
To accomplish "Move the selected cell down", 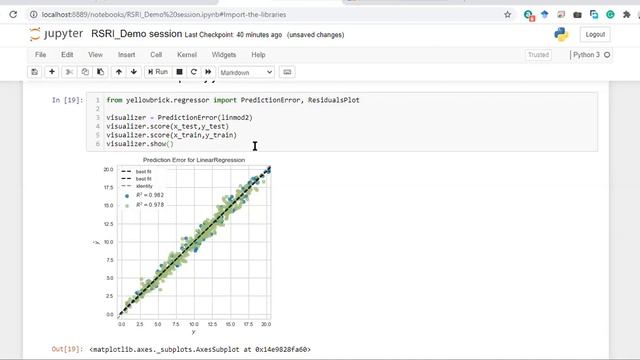I will click(x=134, y=72).
